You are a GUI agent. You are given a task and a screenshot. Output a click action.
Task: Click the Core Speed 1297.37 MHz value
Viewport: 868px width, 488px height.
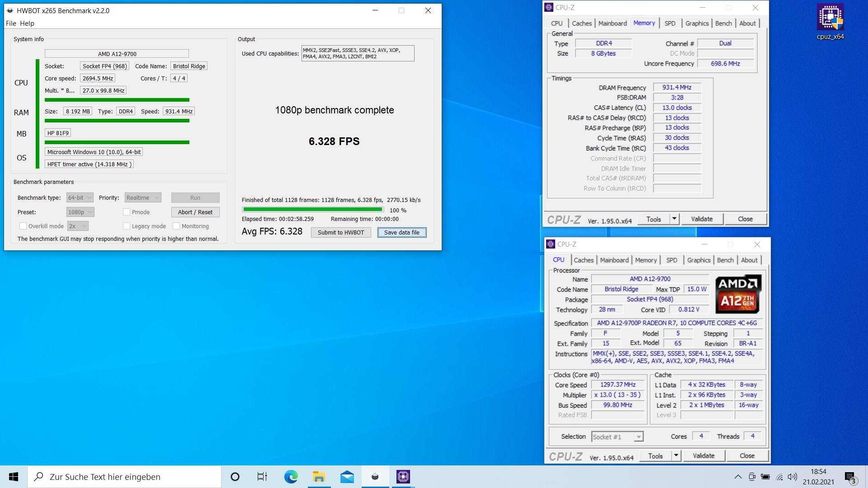(x=618, y=385)
